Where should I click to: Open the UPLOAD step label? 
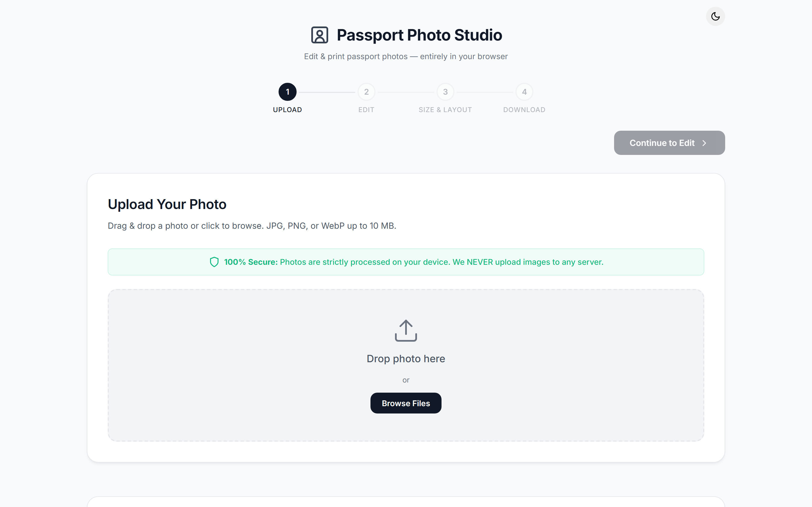point(288,110)
